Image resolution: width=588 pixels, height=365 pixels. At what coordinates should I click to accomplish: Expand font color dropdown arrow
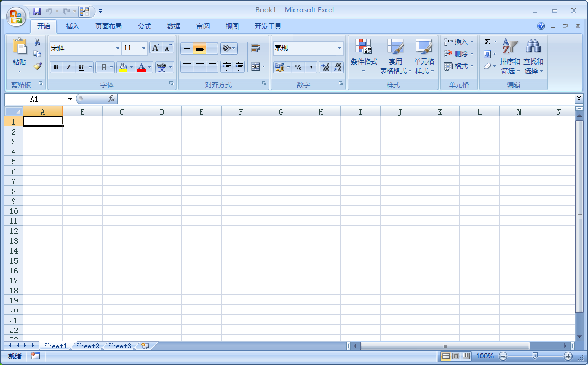(149, 67)
